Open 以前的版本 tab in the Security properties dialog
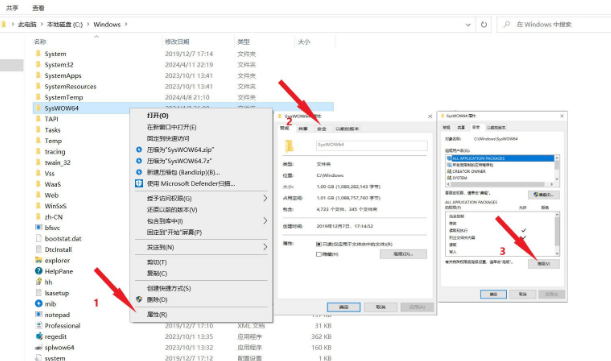This screenshot has width=611, height=361. click(496, 127)
